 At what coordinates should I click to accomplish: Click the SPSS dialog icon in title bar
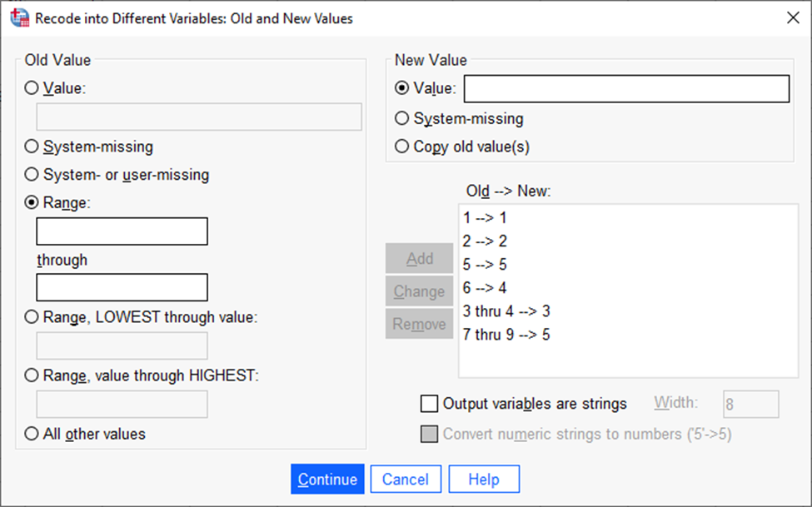pyautogui.click(x=19, y=17)
